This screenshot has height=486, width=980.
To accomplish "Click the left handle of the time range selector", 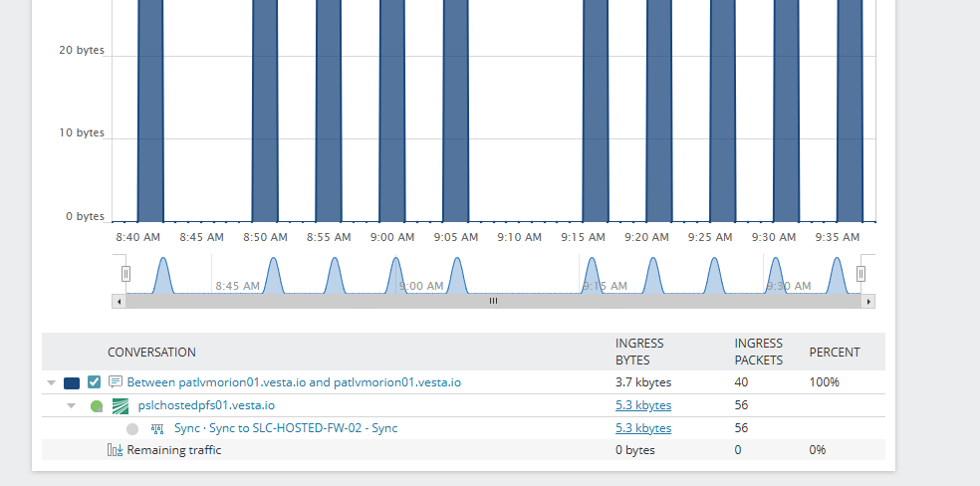I will coord(125,274).
